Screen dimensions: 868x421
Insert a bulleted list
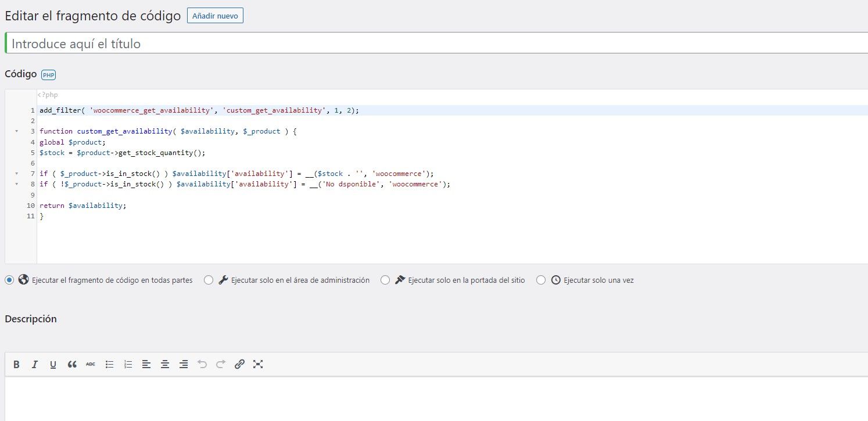coord(109,364)
